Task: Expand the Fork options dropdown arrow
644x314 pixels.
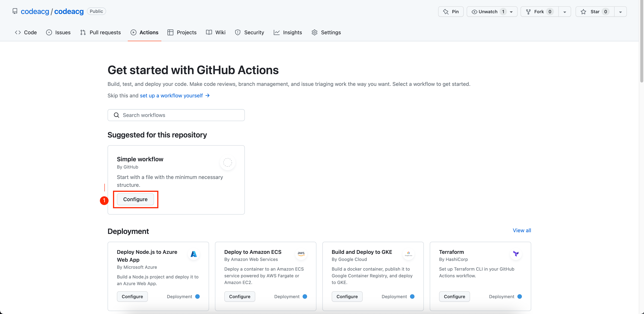Action: (x=565, y=12)
